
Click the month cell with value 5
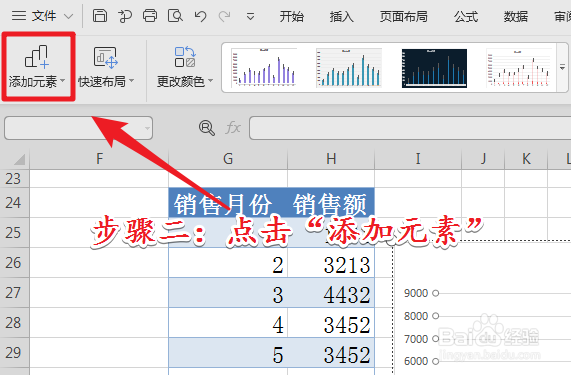pyautogui.click(x=228, y=353)
